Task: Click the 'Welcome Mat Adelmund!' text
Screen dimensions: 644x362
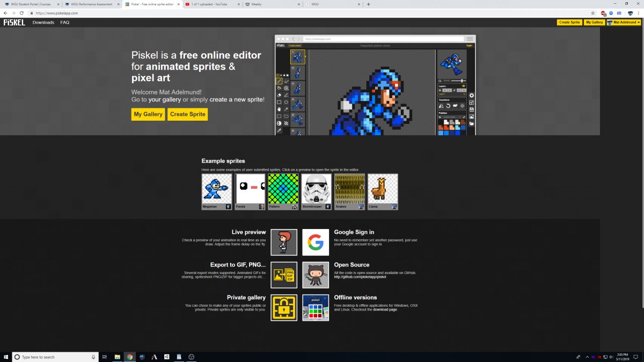Action: [x=166, y=92]
